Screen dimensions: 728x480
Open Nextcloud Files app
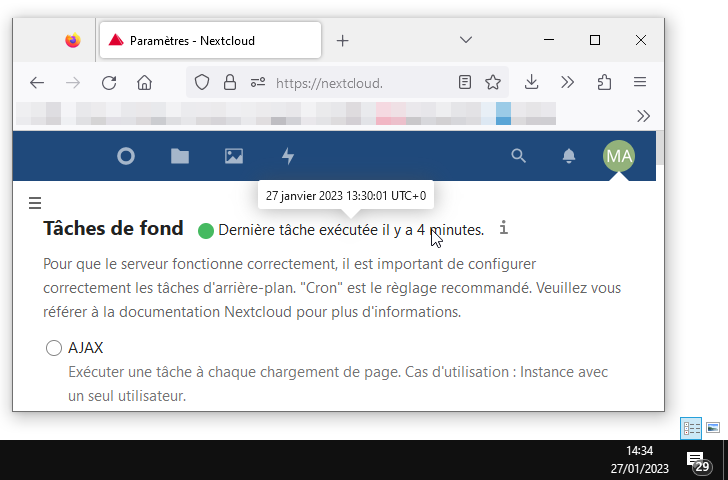[180, 156]
